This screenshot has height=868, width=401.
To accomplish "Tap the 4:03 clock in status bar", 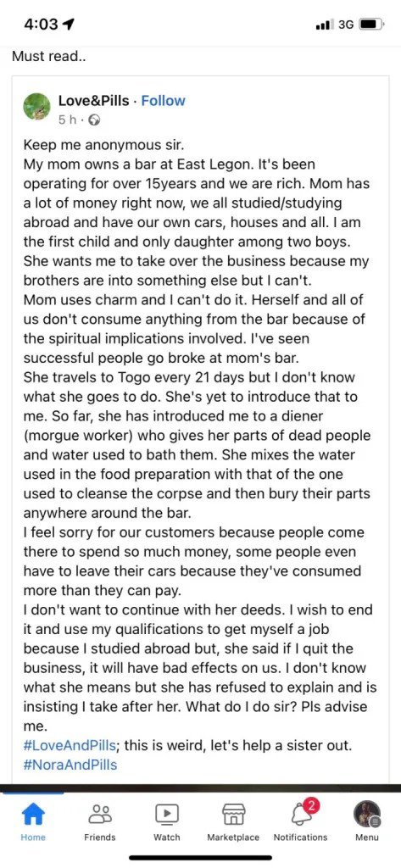I will point(42,25).
